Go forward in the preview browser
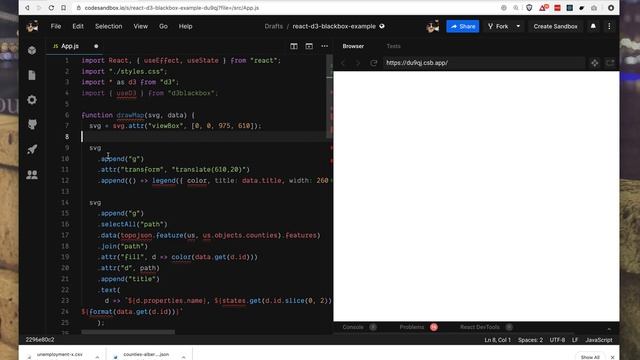 point(358,63)
